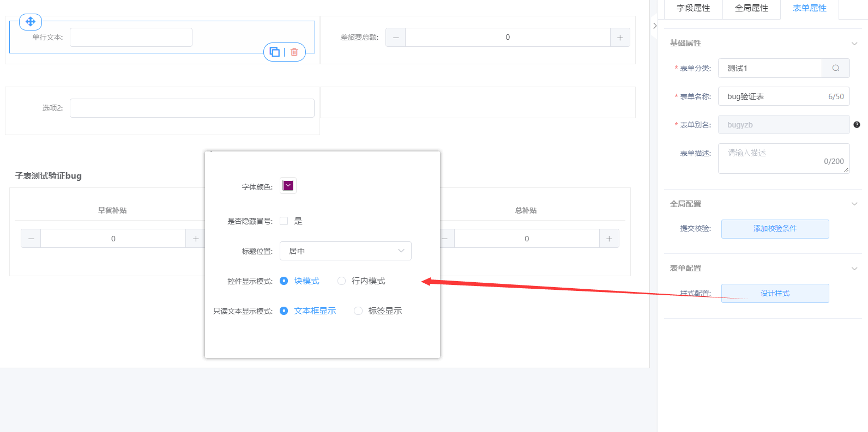This screenshot has height=432, width=868.
Task: Collapse the 全局配置 section
Action: pyautogui.click(x=854, y=204)
